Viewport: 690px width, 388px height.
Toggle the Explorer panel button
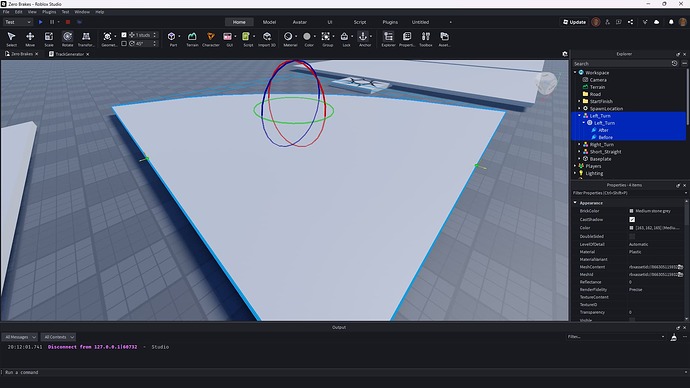click(x=388, y=39)
